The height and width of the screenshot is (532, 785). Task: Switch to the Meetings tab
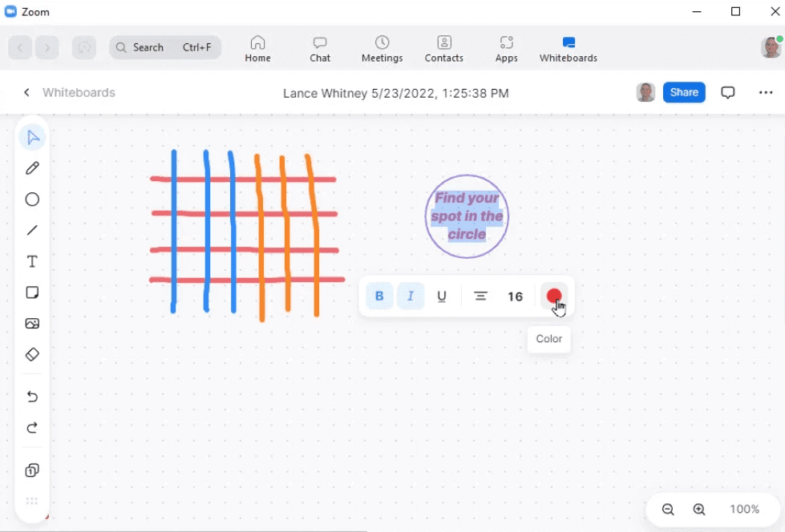tap(382, 49)
